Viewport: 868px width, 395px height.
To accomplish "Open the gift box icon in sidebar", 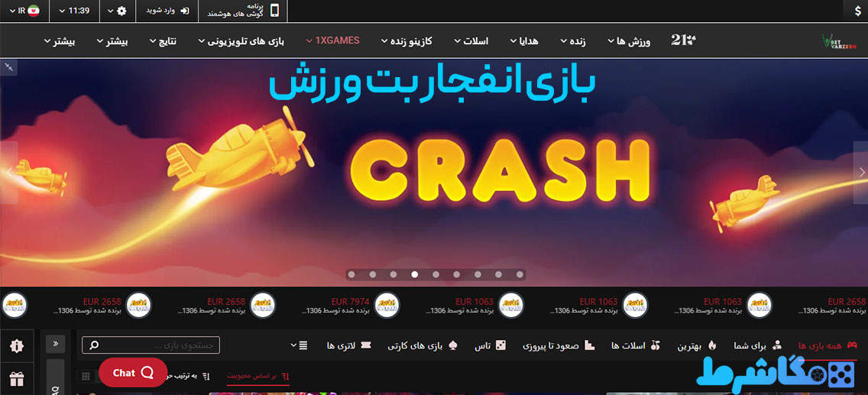I will [x=17, y=380].
